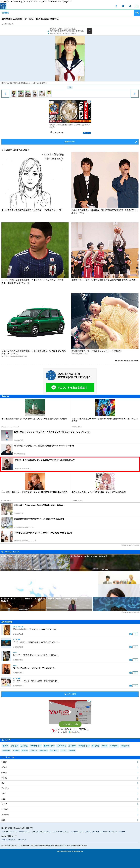
Task: Click 毎日キレイ footer link
Action: (22, 840)
